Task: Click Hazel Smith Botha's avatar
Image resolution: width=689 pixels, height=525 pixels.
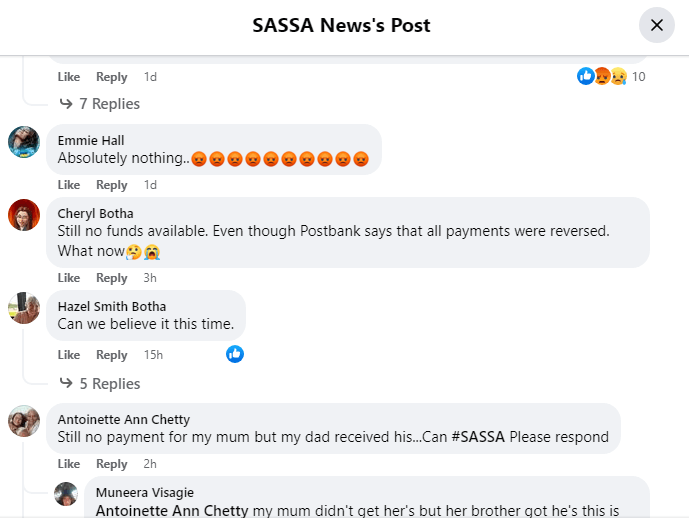Action: coord(24,308)
